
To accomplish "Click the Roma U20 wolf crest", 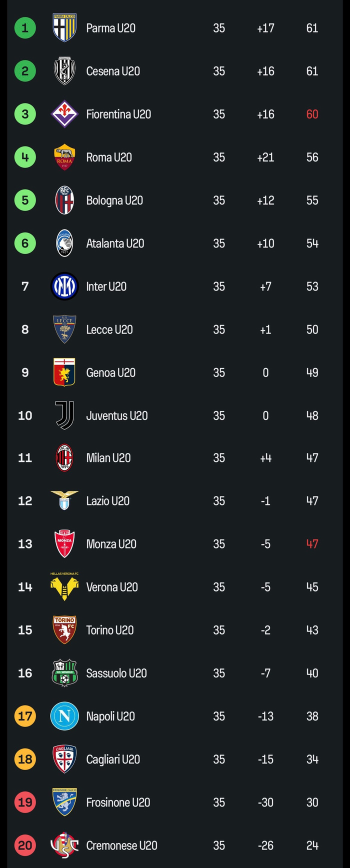I will click(x=64, y=157).
